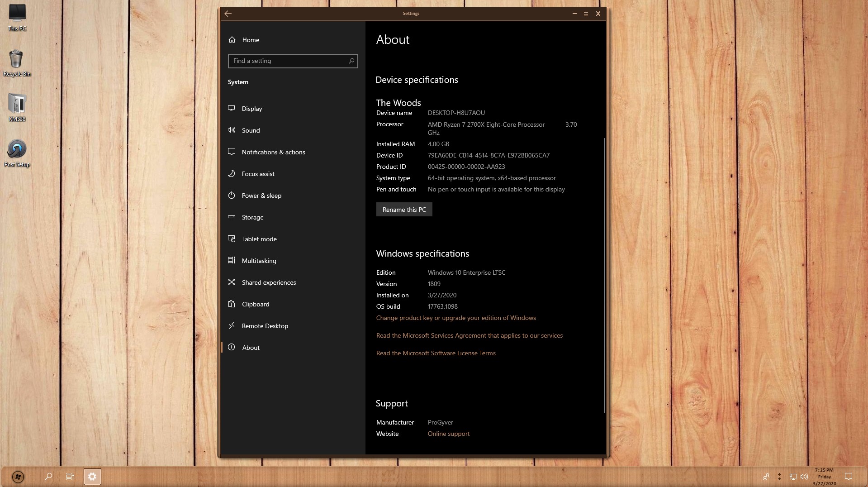
Task: Open the Action Center notification icon
Action: click(x=849, y=477)
